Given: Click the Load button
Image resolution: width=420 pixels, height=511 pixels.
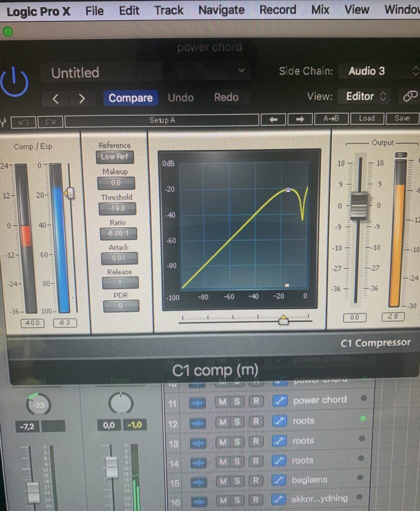Looking at the screenshot, I should tap(367, 118).
